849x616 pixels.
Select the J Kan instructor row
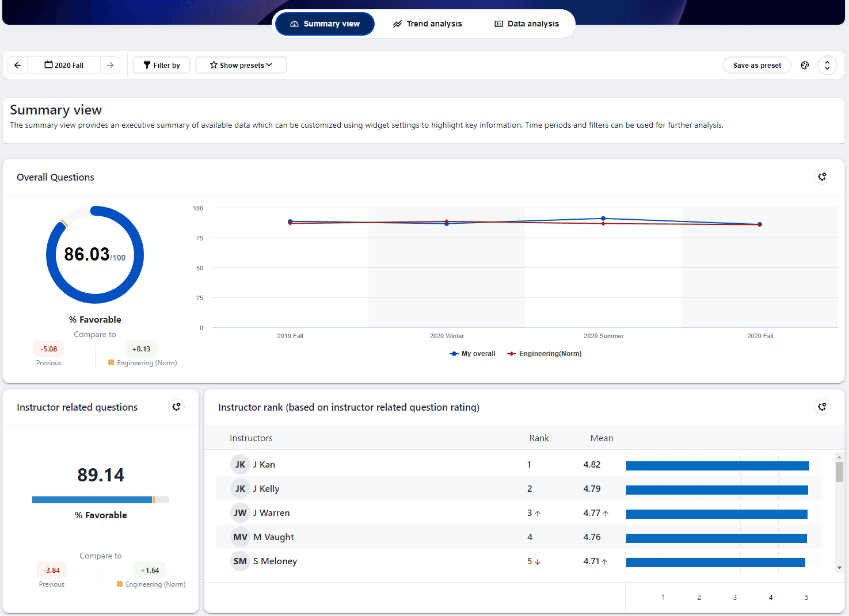coord(519,465)
